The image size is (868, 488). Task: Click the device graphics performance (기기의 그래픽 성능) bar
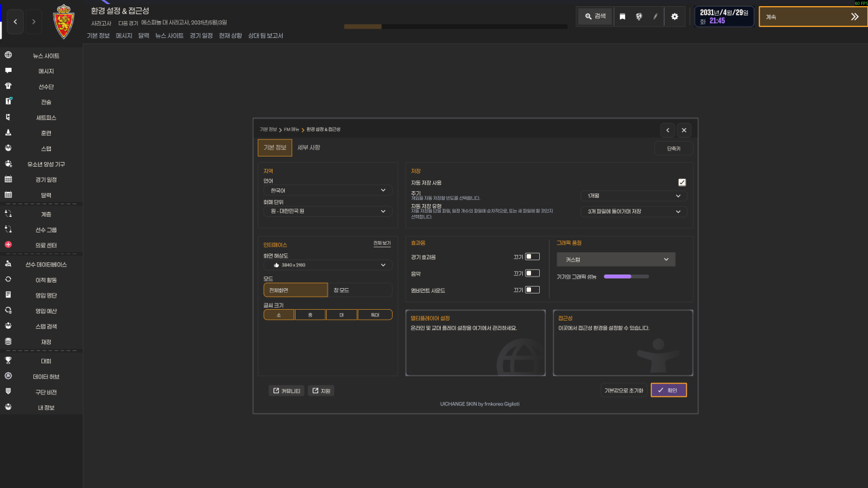[626, 277]
